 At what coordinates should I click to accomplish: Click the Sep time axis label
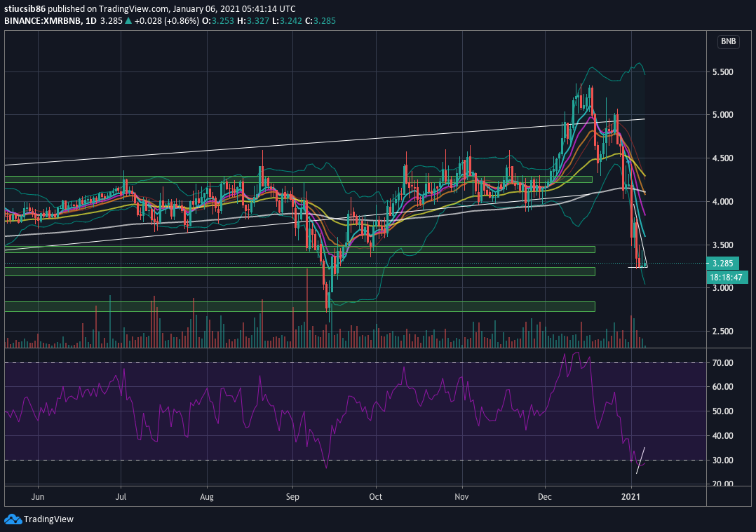click(292, 496)
